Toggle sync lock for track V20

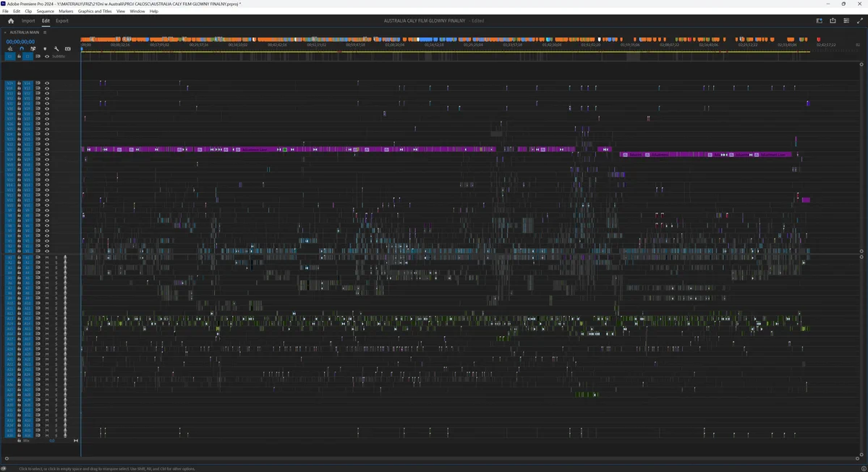(38, 154)
